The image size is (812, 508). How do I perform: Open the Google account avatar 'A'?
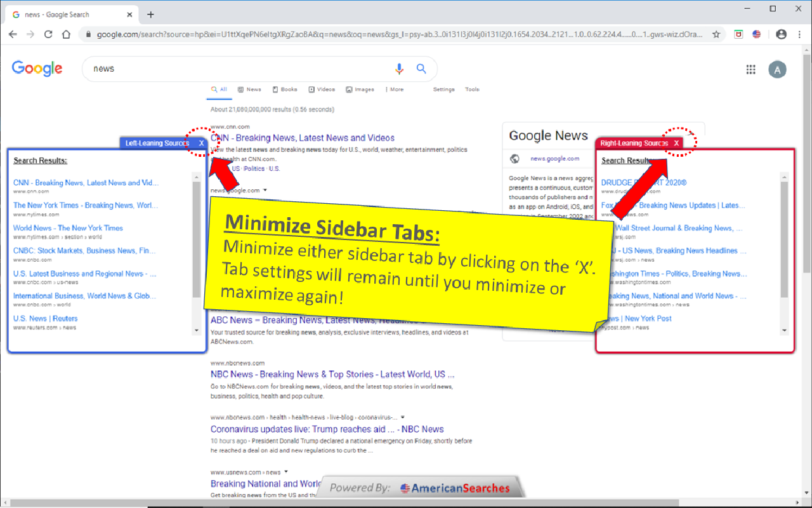777,69
